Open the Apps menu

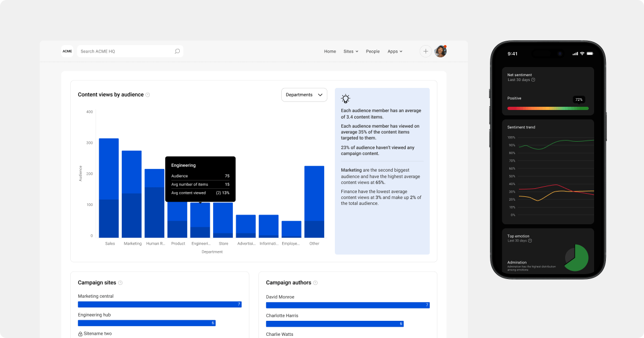[395, 52]
